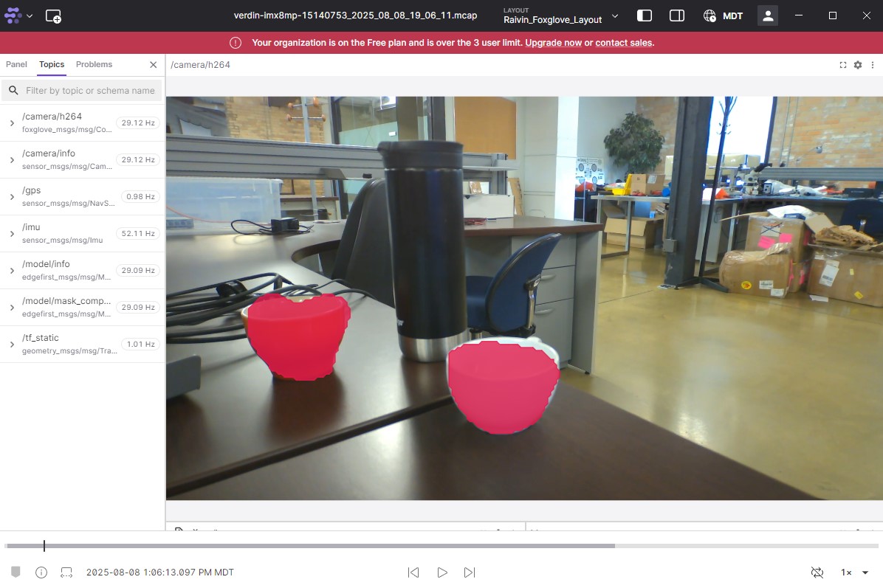The width and height of the screenshot is (883, 588).
Task: Open the user profile icon
Action: [x=768, y=15]
